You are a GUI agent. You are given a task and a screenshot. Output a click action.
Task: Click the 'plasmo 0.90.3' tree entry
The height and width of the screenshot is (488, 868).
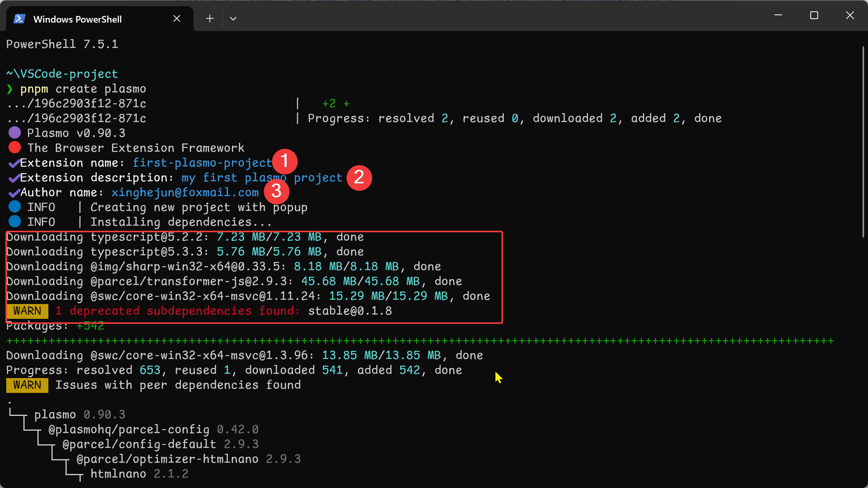click(x=80, y=415)
